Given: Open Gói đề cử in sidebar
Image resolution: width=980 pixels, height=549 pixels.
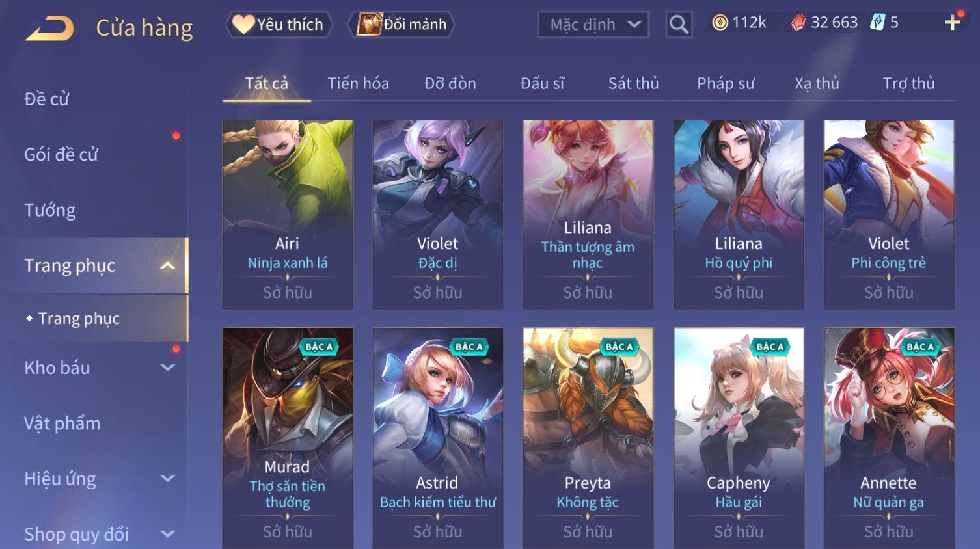Looking at the screenshot, I should (x=61, y=155).
